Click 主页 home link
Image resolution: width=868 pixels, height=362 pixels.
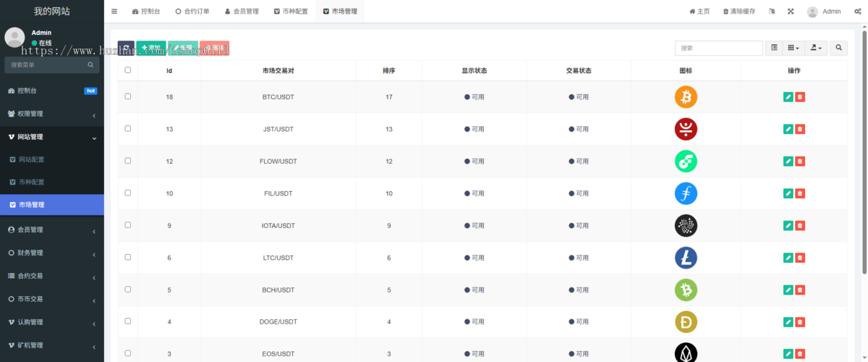tap(699, 12)
